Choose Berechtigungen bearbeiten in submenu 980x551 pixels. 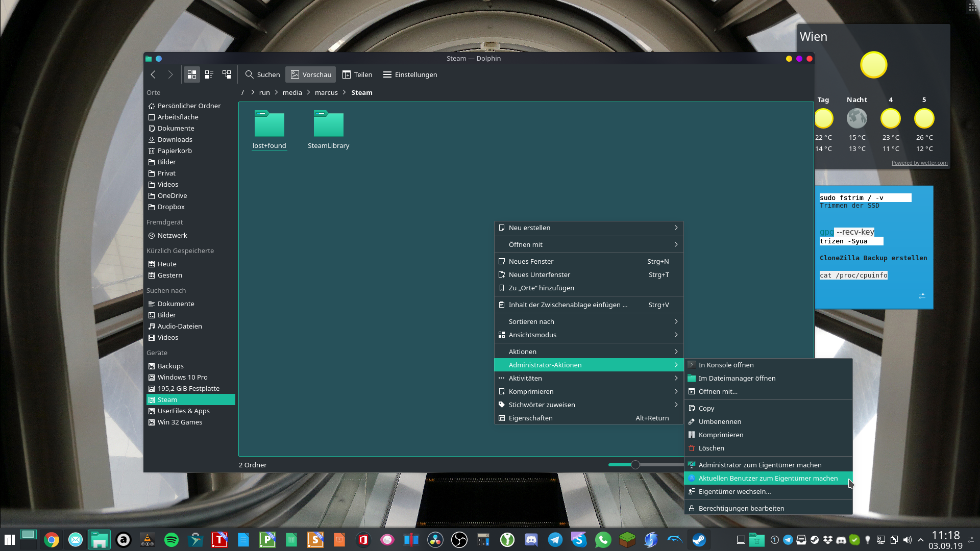[741, 508]
